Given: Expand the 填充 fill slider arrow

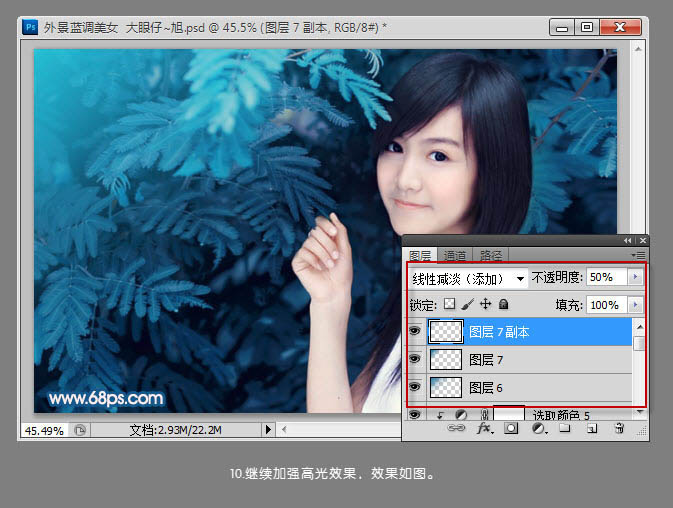Looking at the screenshot, I should (634, 304).
